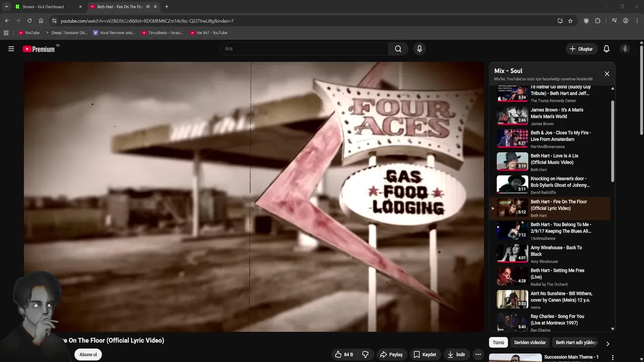
Task: Open tab search dropdown arrow
Action: coord(6,7)
